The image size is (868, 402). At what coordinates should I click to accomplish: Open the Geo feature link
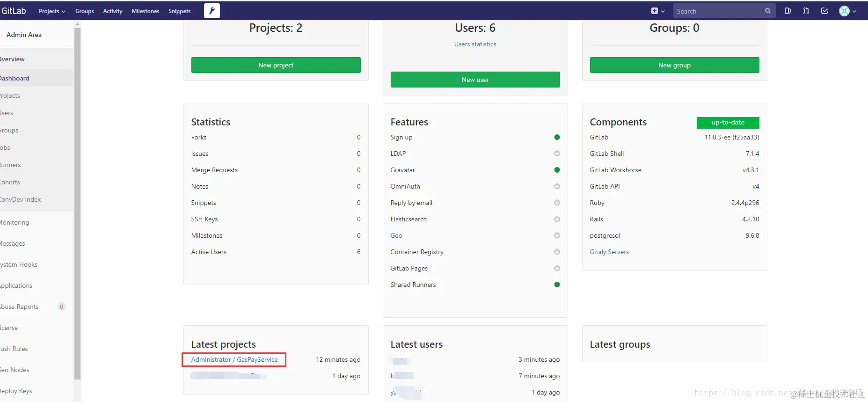pos(396,235)
